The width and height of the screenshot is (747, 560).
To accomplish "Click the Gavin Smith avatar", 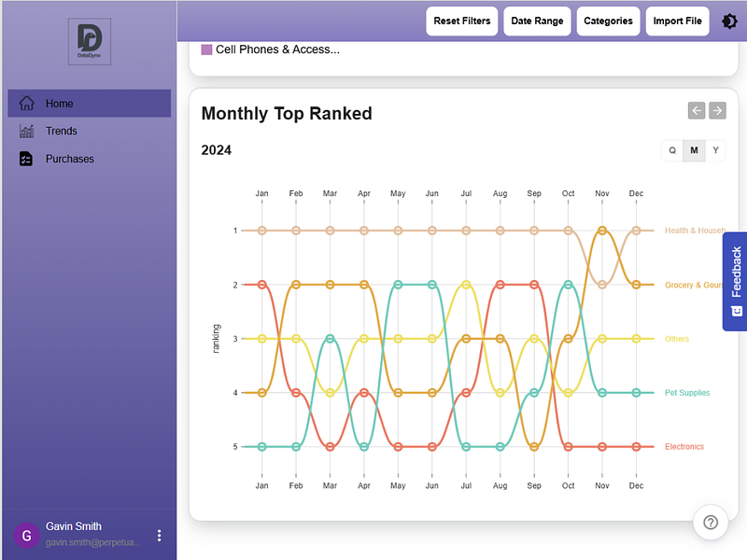I will pos(27,535).
